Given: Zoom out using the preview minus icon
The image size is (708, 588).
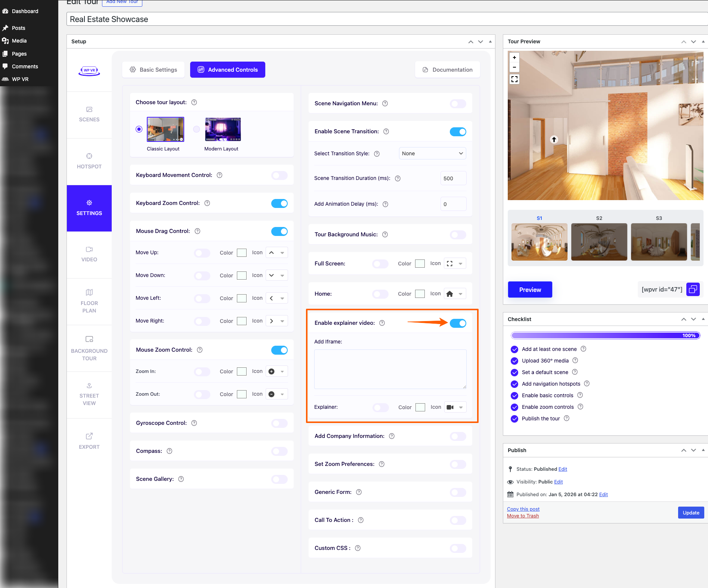Looking at the screenshot, I should click(514, 67).
